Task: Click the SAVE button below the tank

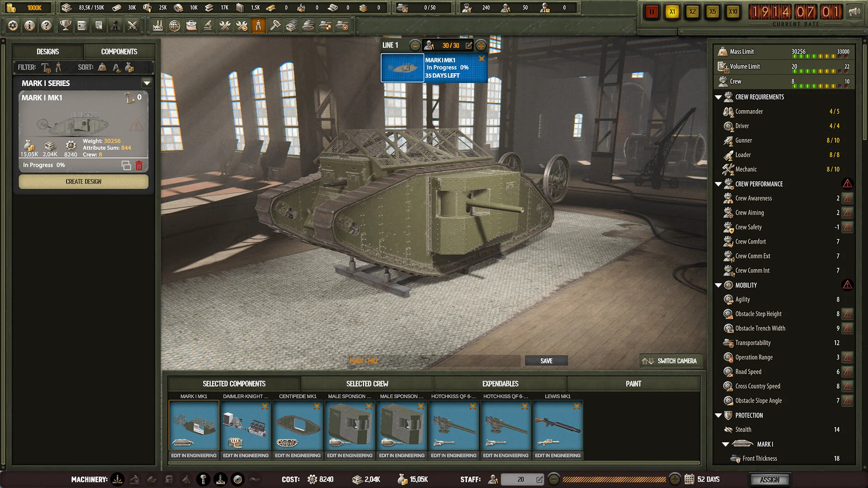Action: coord(546,361)
